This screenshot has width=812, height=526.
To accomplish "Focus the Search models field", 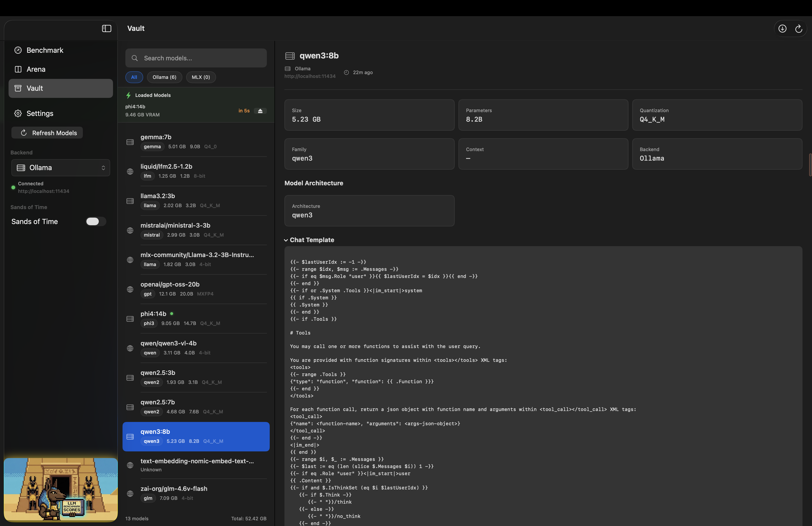I will (196, 58).
